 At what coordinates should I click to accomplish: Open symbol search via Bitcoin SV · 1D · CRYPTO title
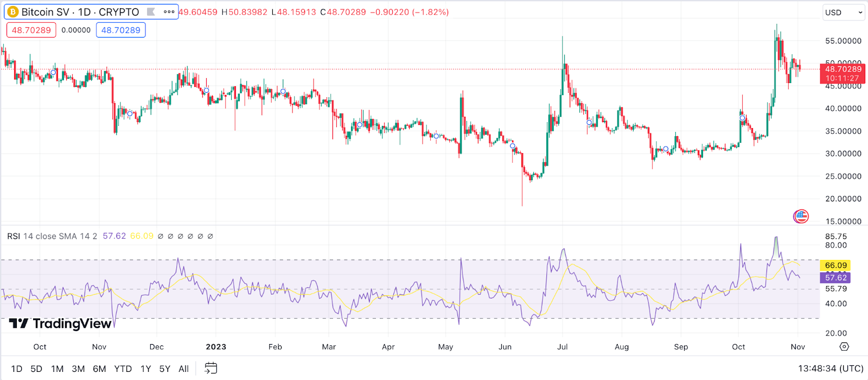tap(80, 12)
